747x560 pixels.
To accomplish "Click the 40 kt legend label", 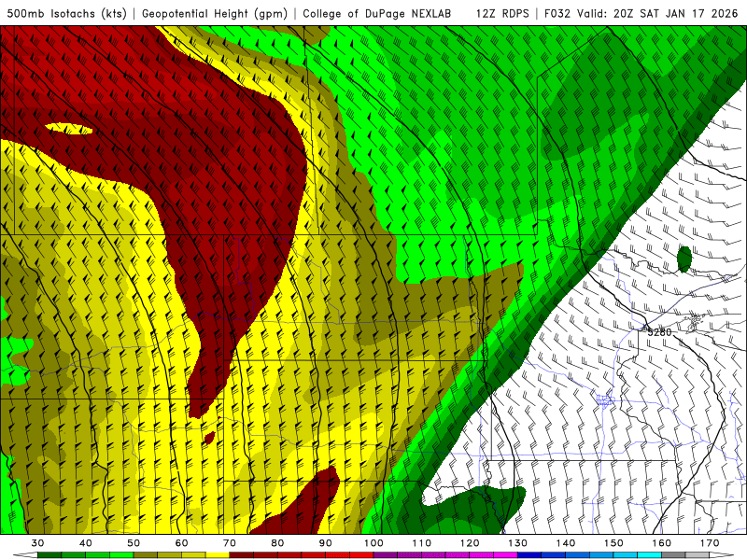I will click(86, 543).
